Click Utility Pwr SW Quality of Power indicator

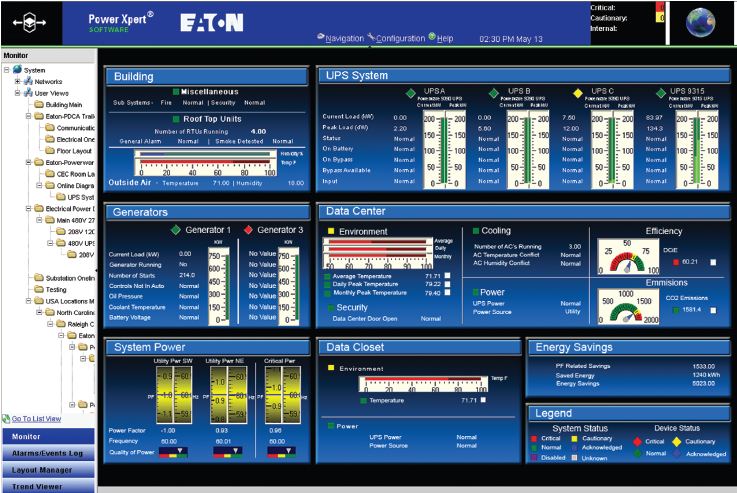coord(173,452)
